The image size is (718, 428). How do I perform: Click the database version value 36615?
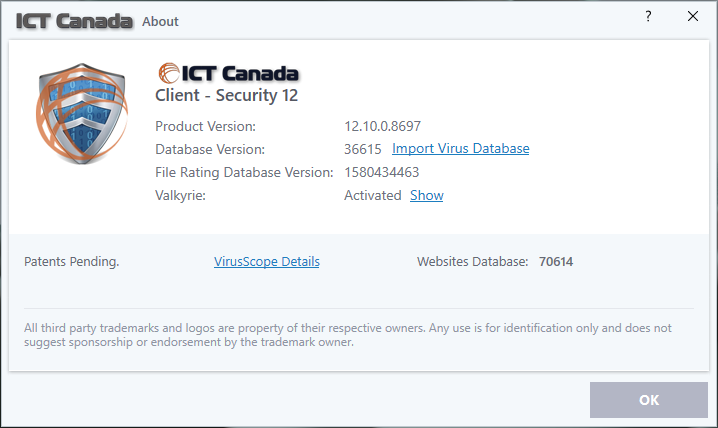[x=363, y=149]
